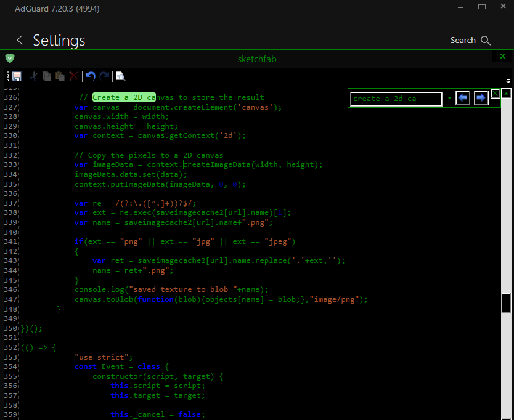This screenshot has height=420, width=514.
Task: Go back using the arrow beside Settings
Action: point(20,40)
